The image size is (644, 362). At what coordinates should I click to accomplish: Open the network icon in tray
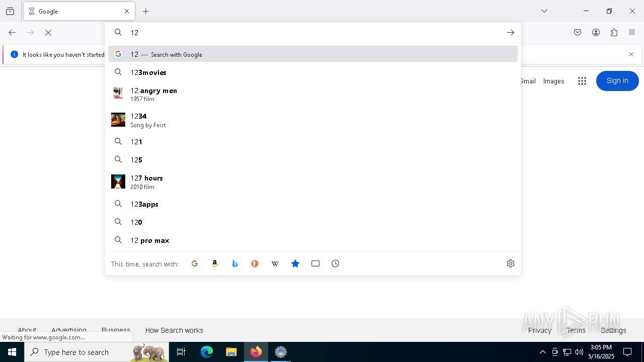567,352
